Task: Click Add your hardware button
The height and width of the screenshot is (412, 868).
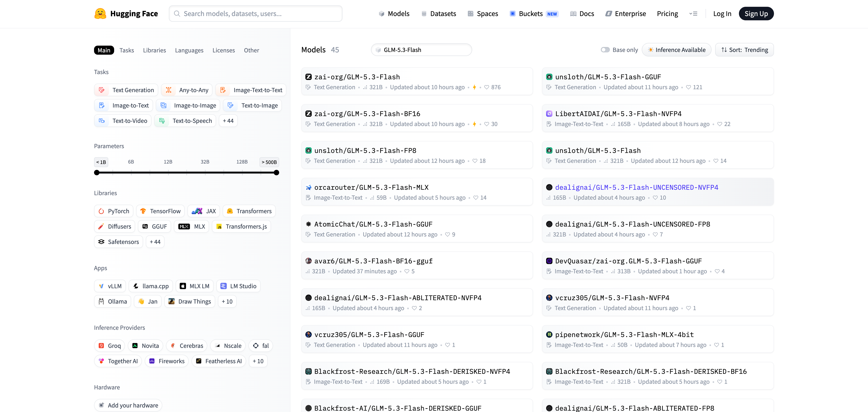Action: (128, 405)
